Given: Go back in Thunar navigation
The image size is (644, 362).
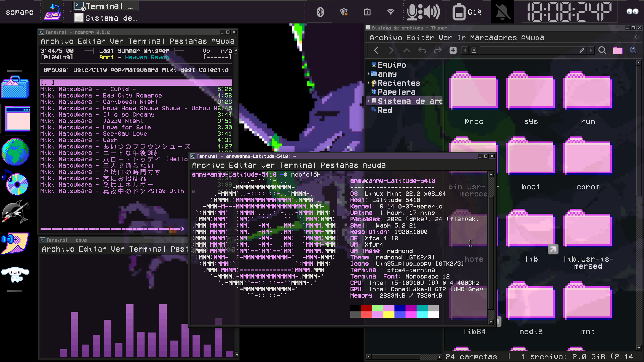Looking at the screenshot, I should 376,50.
